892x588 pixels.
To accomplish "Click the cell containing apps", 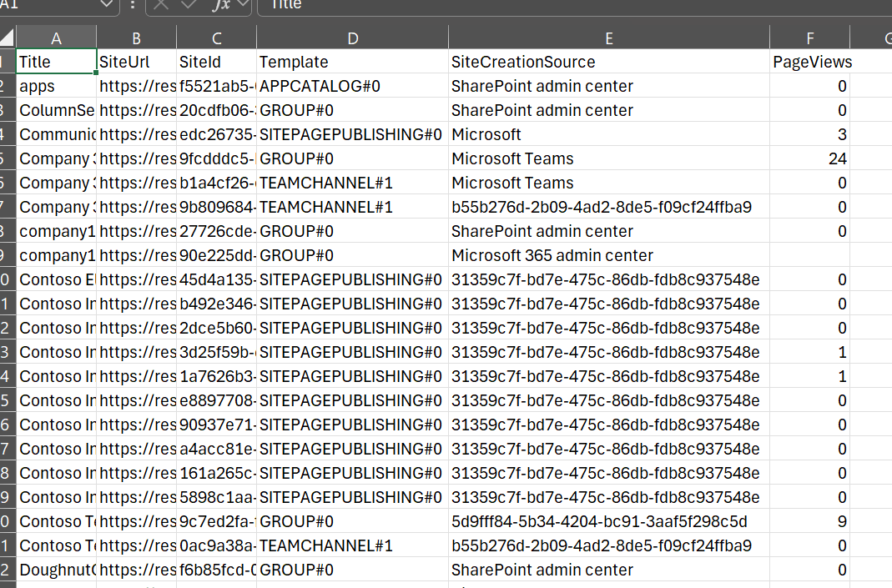I will point(56,86).
